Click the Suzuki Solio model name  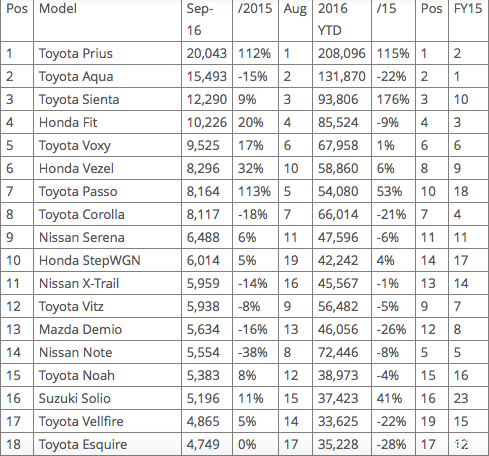75,398
